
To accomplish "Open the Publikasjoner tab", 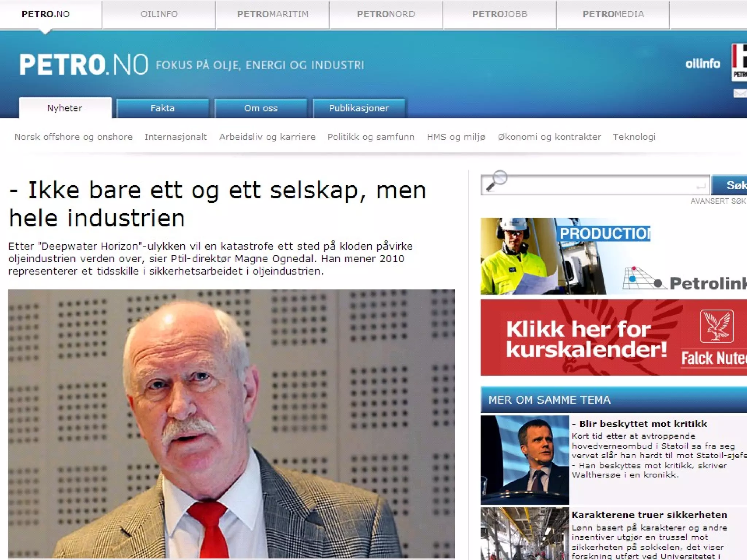I will [359, 108].
